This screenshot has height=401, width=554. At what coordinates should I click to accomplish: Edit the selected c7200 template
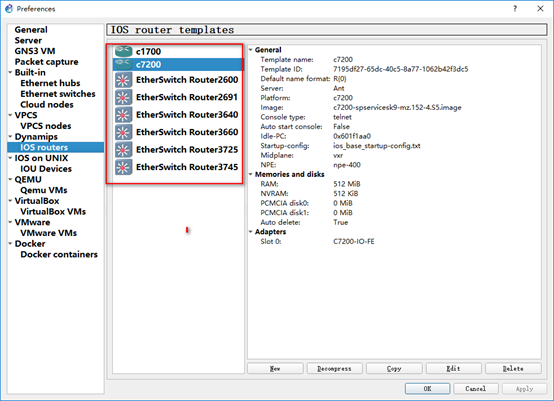click(454, 368)
